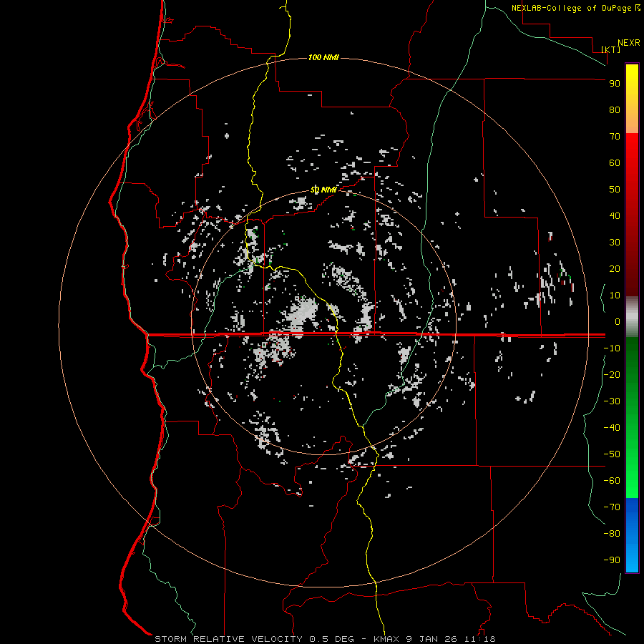Click the "100 NMI" range ring label
The image size is (644, 644).
coord(323,57)
